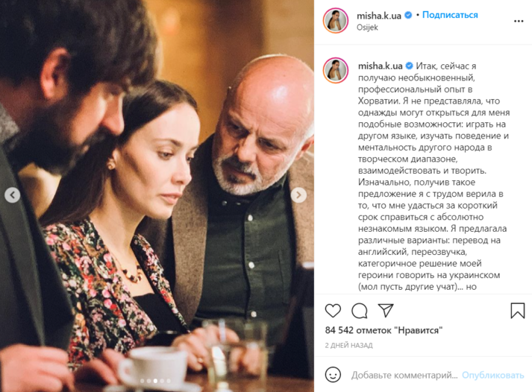Screen dimensions: 532x392
Task: Open emoji picker smiley icon
Action: click(x=333, y=375)
